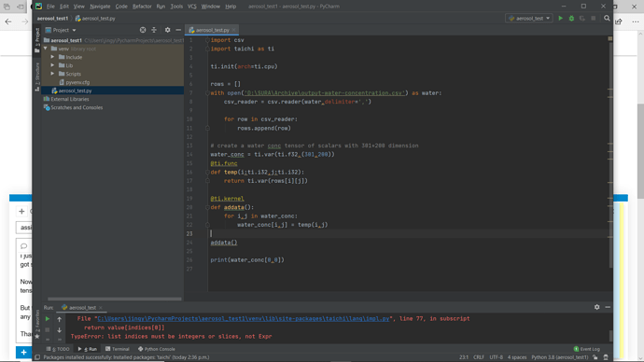This screenshot has height=362, width=644.
Task: Click 4 spaces indent setting
Action: click(x=517, y=357)
